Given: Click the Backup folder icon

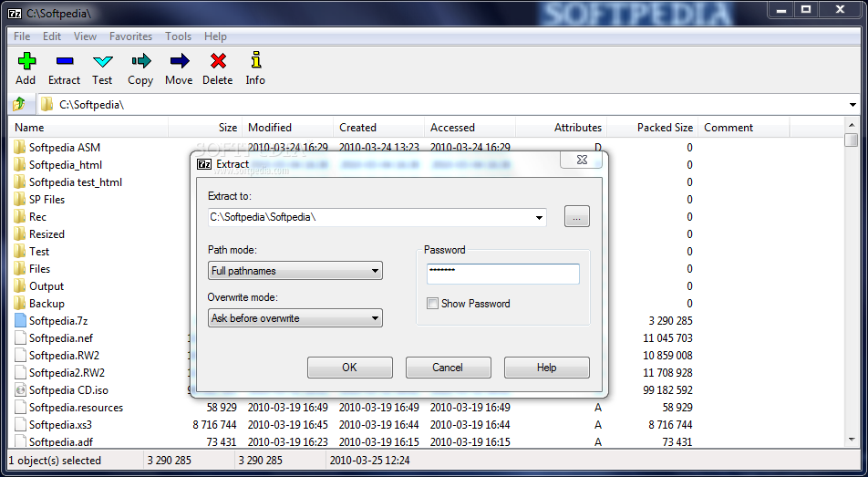Looking at the screenshot, I should [x=20, y=303].
